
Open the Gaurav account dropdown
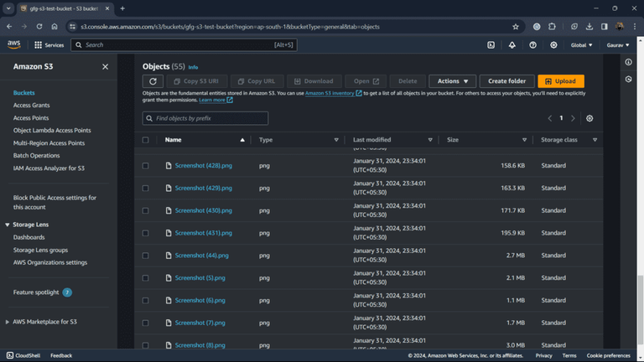tap(618, 45)
